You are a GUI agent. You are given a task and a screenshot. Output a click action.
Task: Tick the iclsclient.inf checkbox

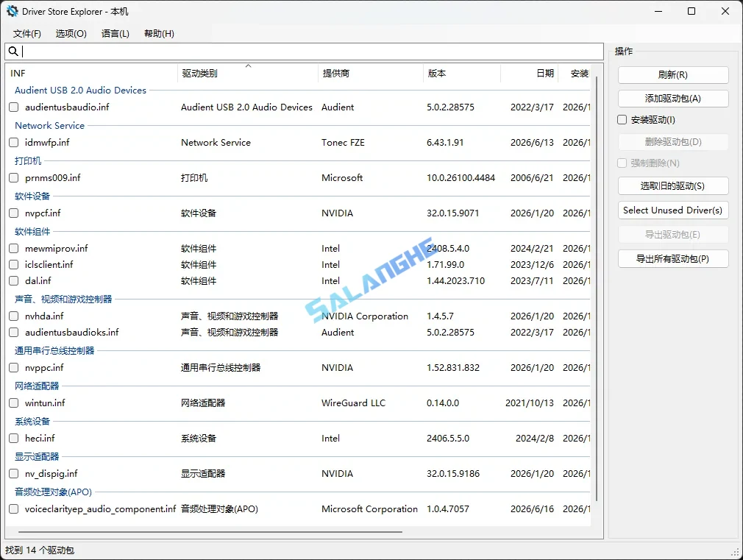pyautogui.click(x=14, y=265)
